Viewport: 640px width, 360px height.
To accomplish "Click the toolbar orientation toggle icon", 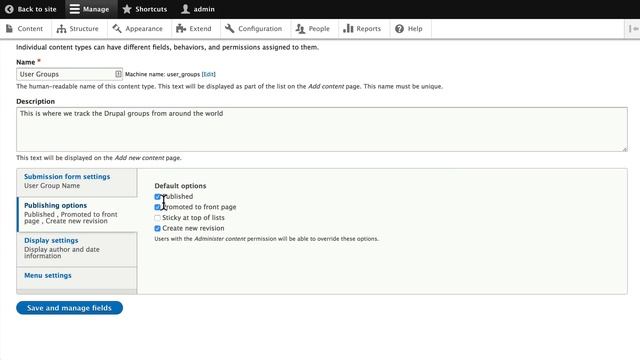I will [633, 29].
